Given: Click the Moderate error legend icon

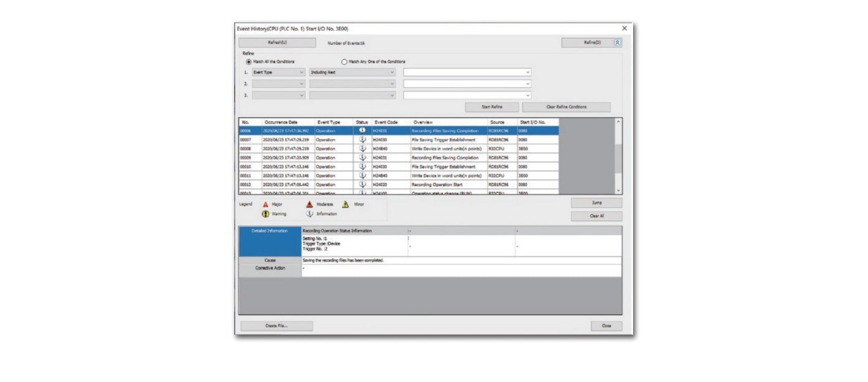Looking at the screenshot, I should point(310,204).
